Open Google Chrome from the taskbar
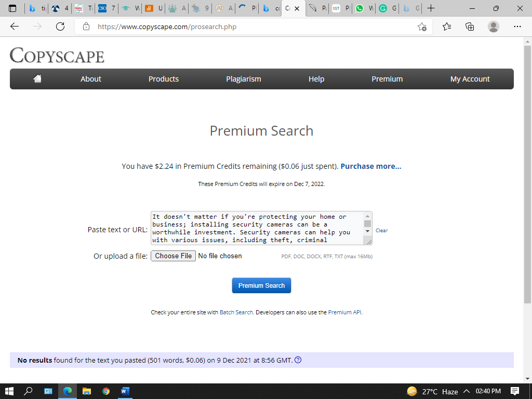Screen dimensions: 532x399 point(106,391)
